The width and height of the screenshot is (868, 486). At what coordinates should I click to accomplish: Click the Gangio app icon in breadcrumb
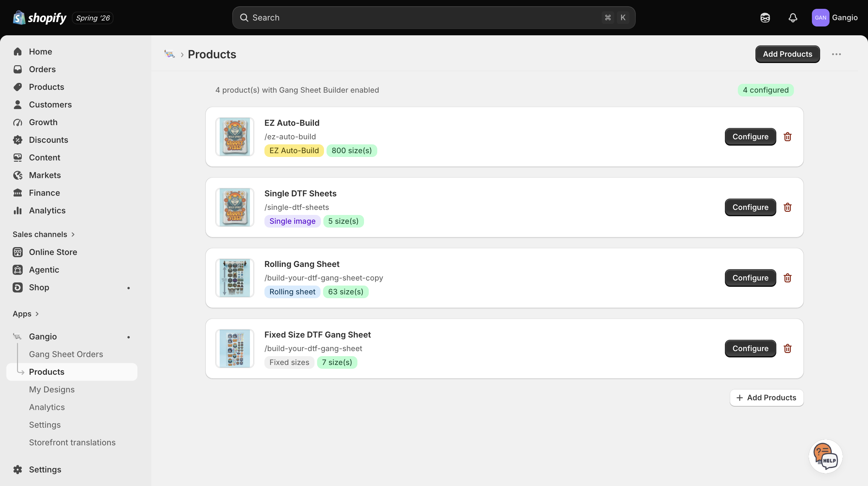170,54
